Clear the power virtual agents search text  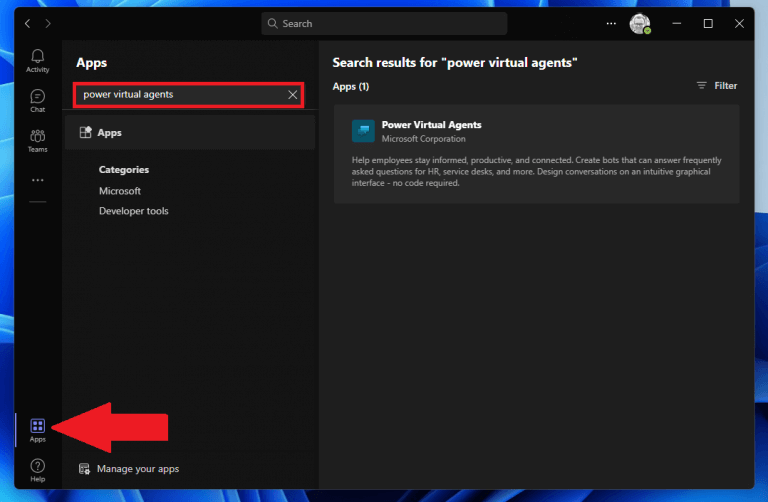point(292,95)
